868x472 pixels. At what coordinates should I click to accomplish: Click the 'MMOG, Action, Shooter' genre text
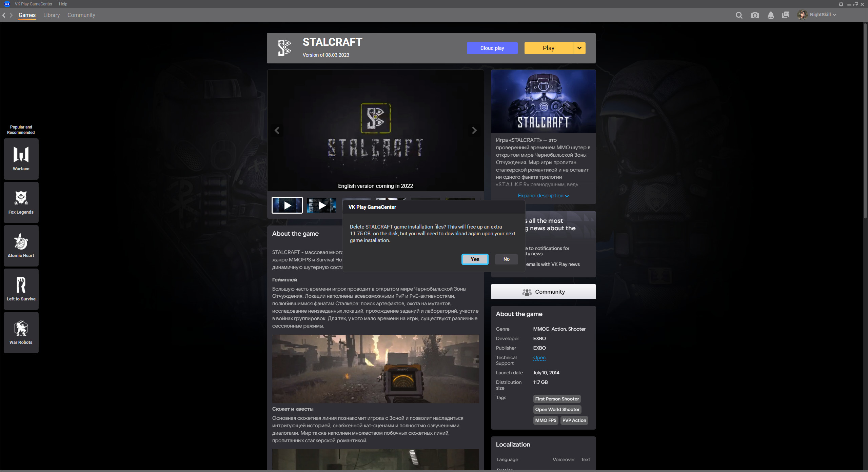click(559, 329)
